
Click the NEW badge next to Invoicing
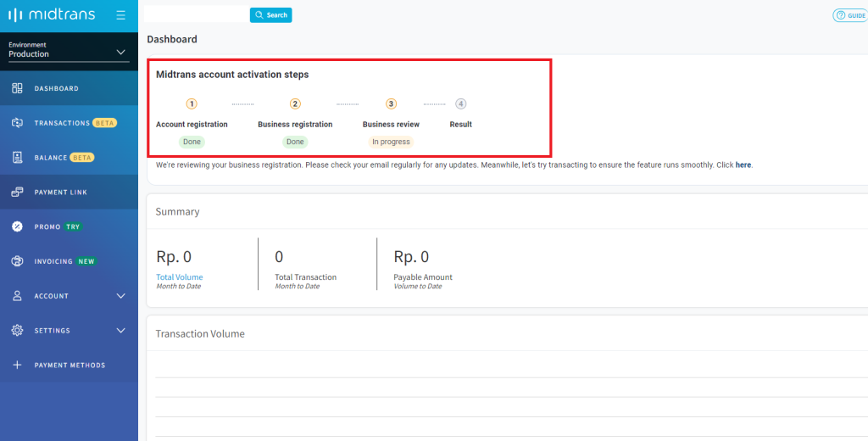coord(86,261)
